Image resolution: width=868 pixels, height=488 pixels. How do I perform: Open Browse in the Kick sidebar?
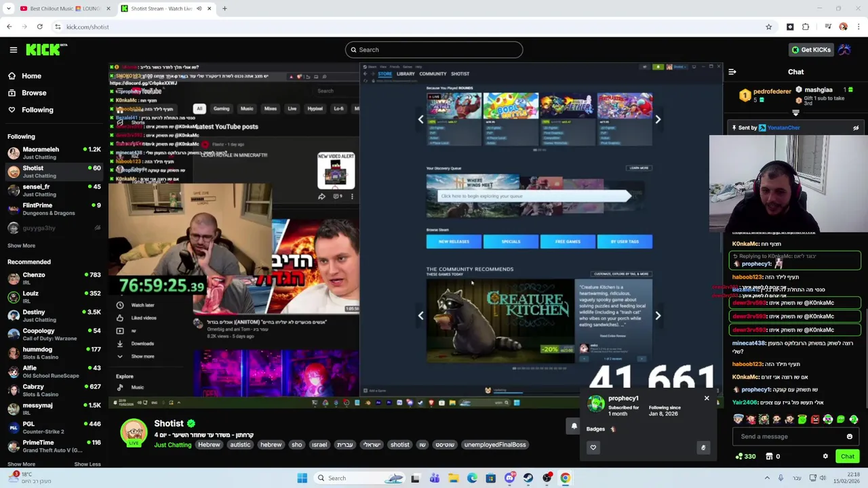[27, 93]
